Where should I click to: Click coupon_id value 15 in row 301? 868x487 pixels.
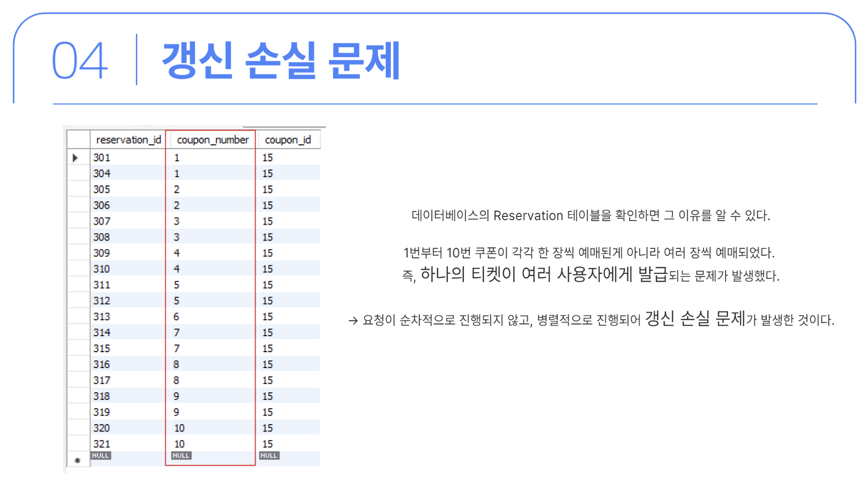point(268,158)
